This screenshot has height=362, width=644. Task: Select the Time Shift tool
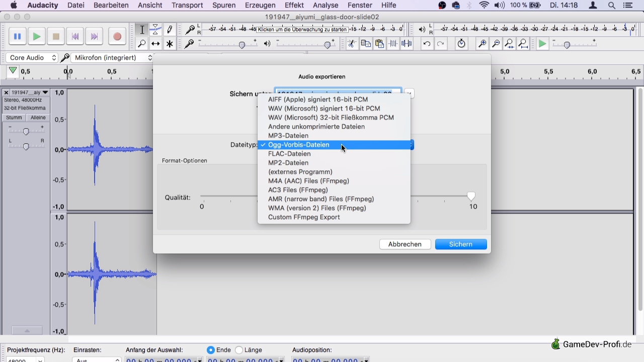point(155,44)
